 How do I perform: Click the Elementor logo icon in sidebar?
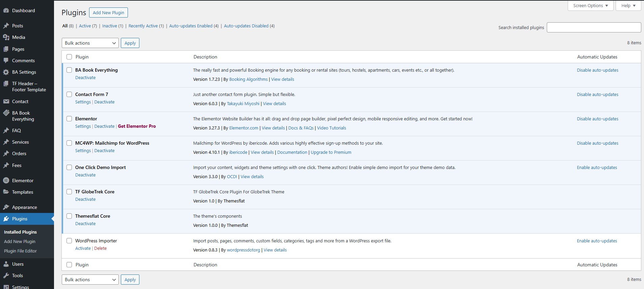point(6,180)
